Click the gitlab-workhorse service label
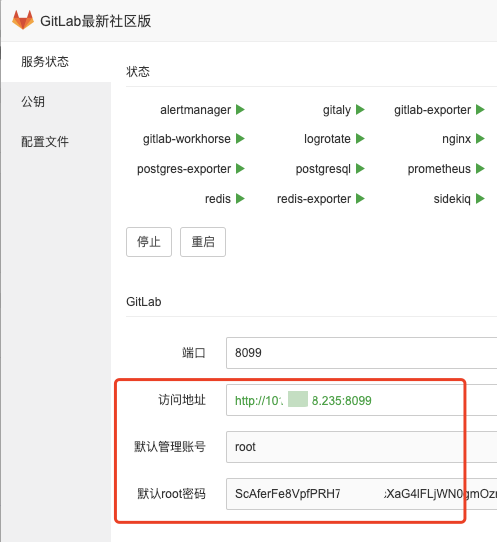The height and width of the screenshot is (542, 497). 187,139
